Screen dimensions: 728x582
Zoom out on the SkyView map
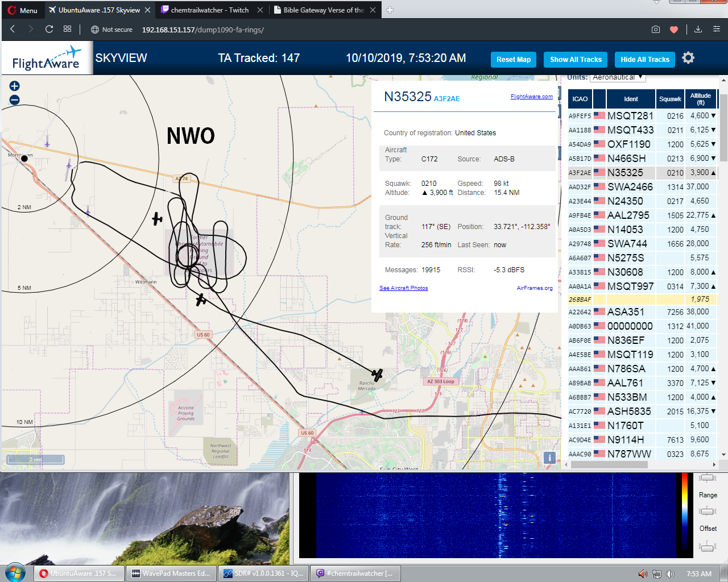[15, 100]
